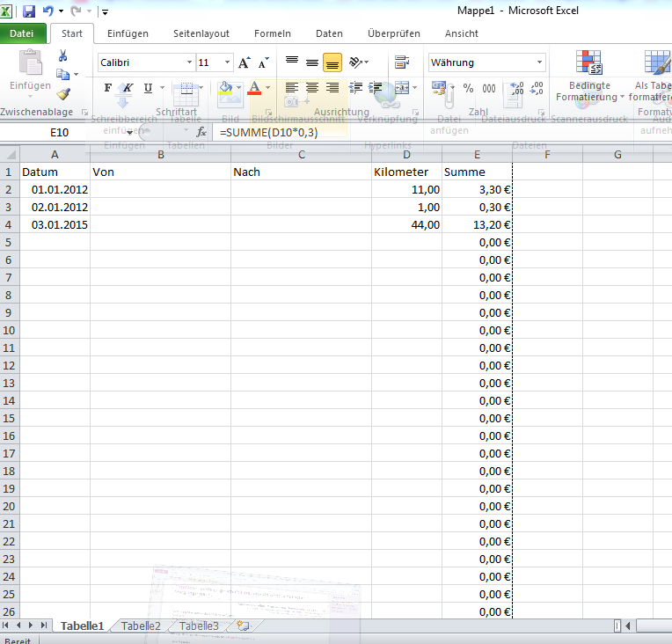Apply thousands separator 000 format
This screenshot has height=644, width=672.
[489, 88]
